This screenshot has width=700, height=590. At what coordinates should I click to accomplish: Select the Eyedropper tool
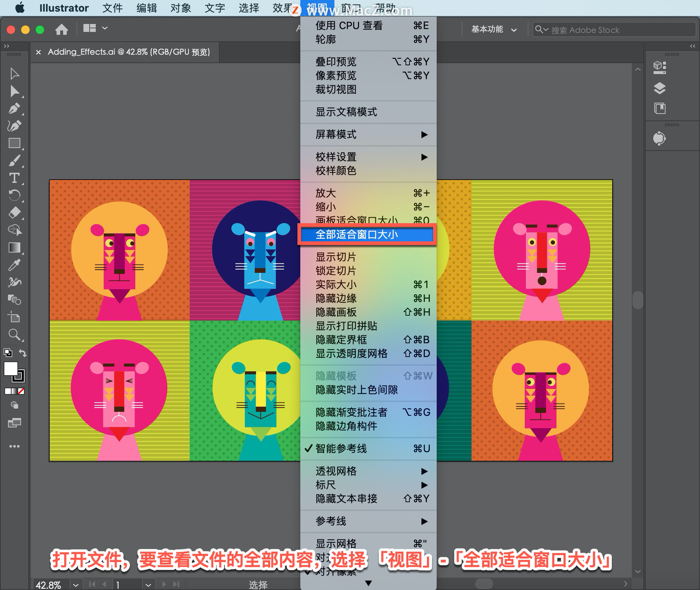[x=14, y=265]
